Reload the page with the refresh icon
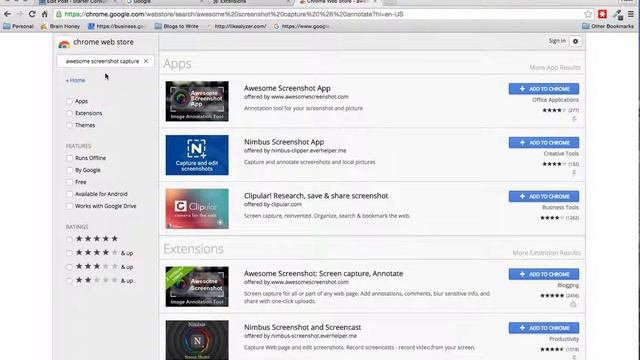640x360 pixels. pyautogui.click(x=32, y=14)
